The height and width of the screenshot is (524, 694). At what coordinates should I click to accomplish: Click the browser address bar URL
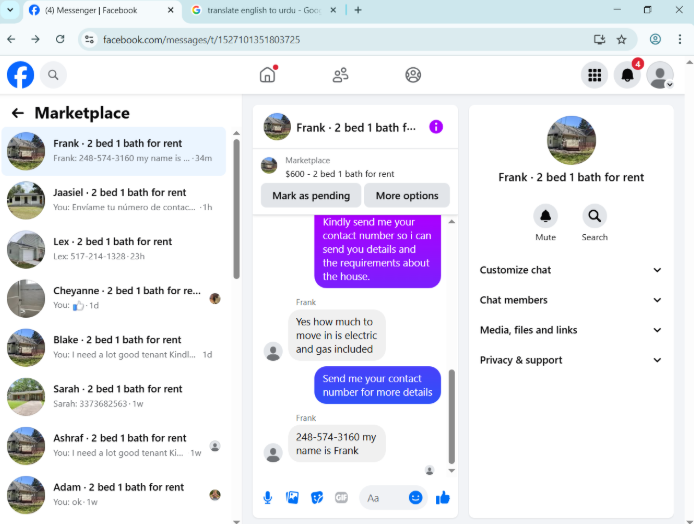[x=201, y=40]
